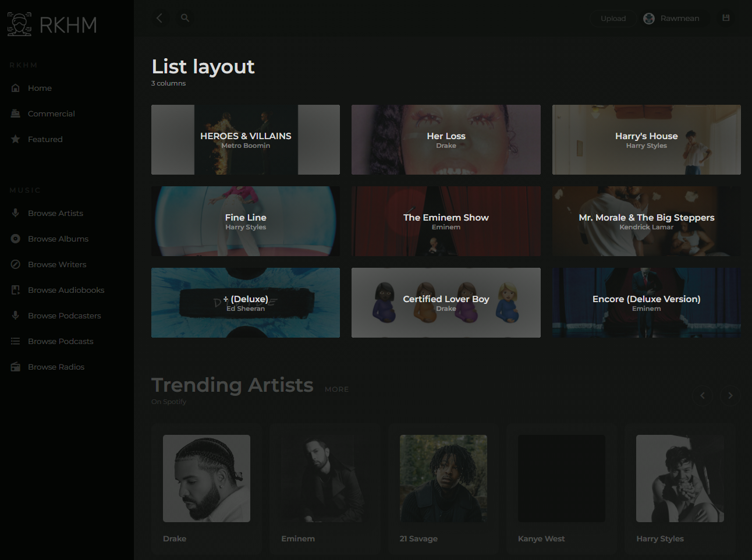752x560 pixels.
Task: Open the Certified Lover Boy album card
Action: [x=446, y=303]
